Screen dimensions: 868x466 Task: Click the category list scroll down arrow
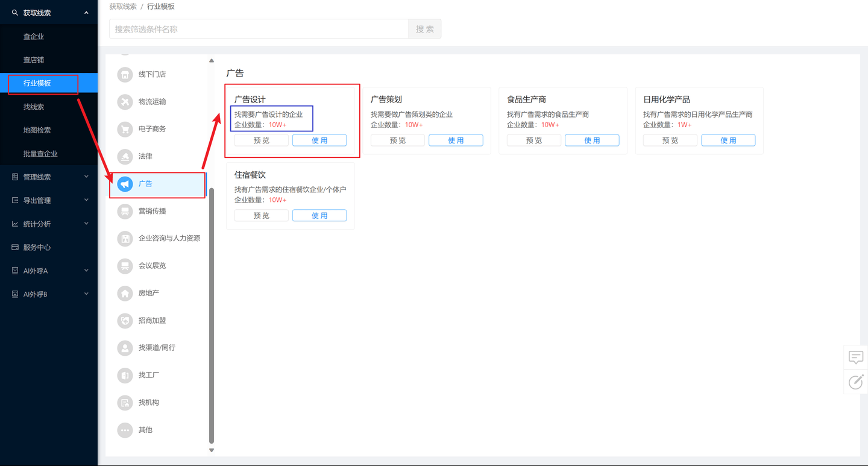tap(212, 450)
